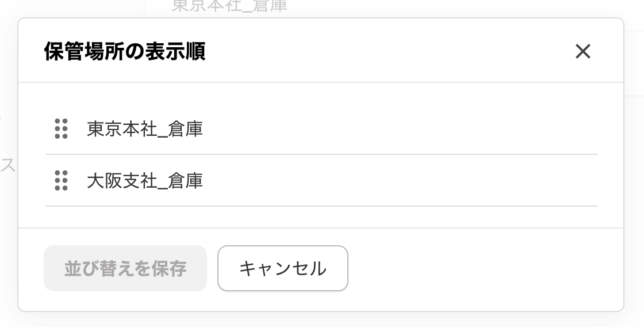Cancel reordering of storage locations

(282, 268)
